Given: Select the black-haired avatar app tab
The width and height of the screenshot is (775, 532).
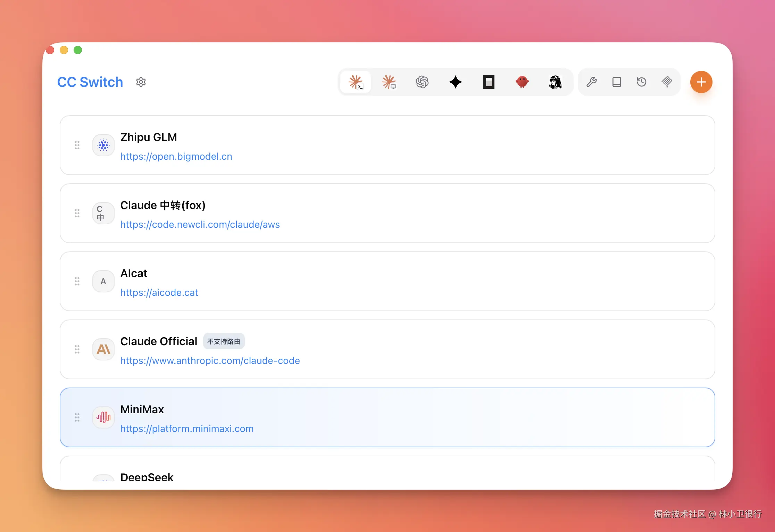Looking at the screenshot, I should click(x=556, y=82).
